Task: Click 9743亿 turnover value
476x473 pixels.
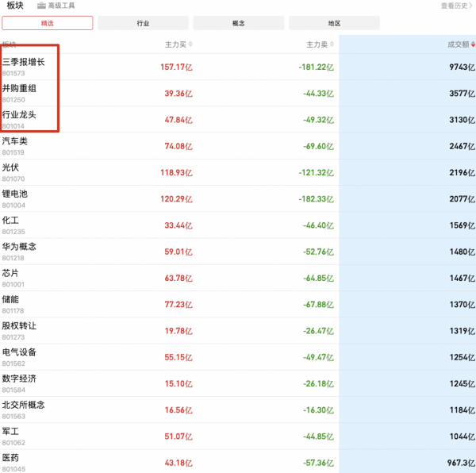Action: click(462, 67)
